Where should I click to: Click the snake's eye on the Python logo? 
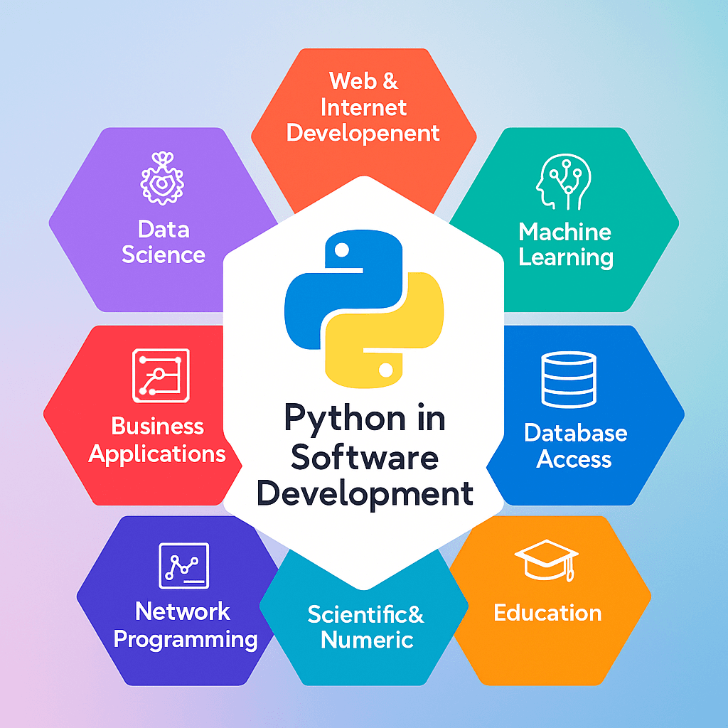(x=341, y=249)
